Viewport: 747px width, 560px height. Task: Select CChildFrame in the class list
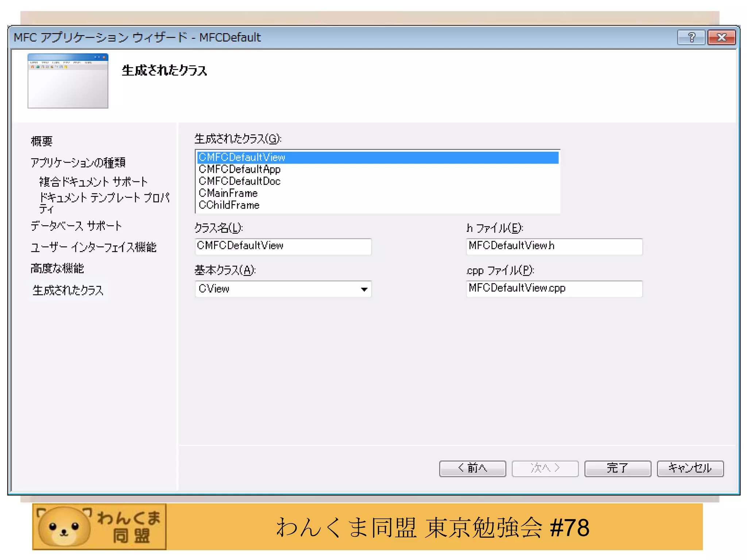coord(229,205)
